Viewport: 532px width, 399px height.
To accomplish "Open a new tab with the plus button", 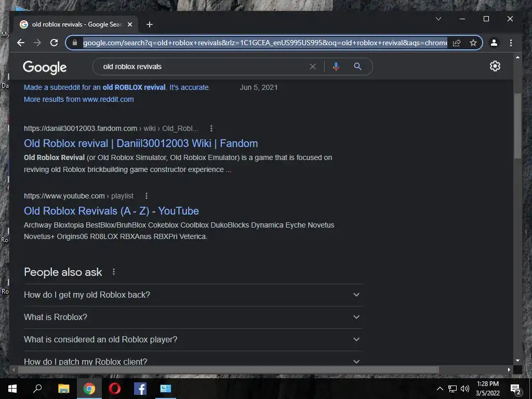I will (150, 24).
